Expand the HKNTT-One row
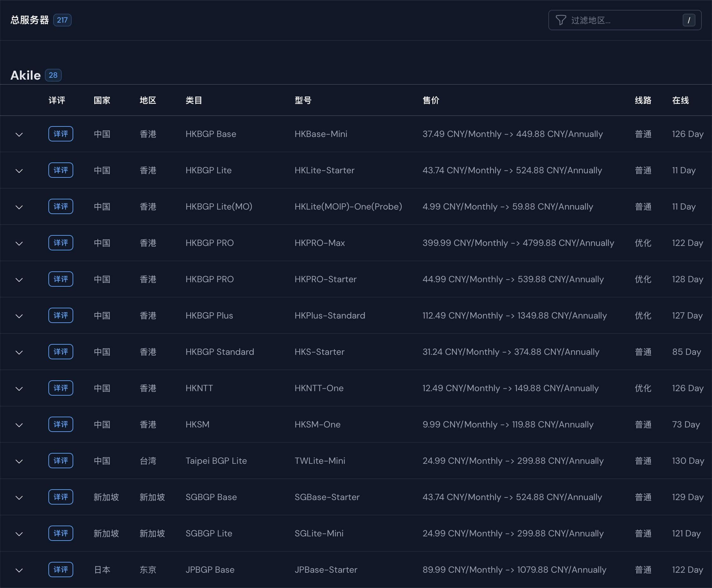This screenshot has height=588, width=712. 19,389
